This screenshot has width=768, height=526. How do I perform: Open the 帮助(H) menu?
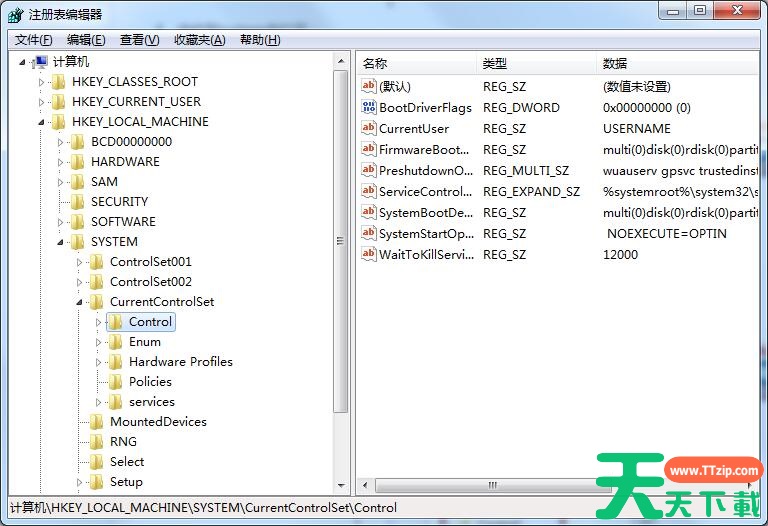(260, 40)
